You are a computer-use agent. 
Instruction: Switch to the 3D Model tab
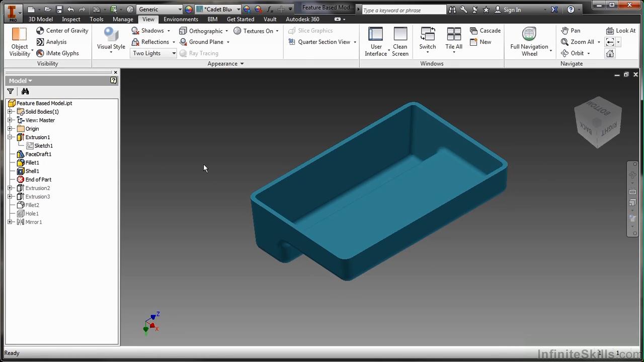(x=40, y=19)
